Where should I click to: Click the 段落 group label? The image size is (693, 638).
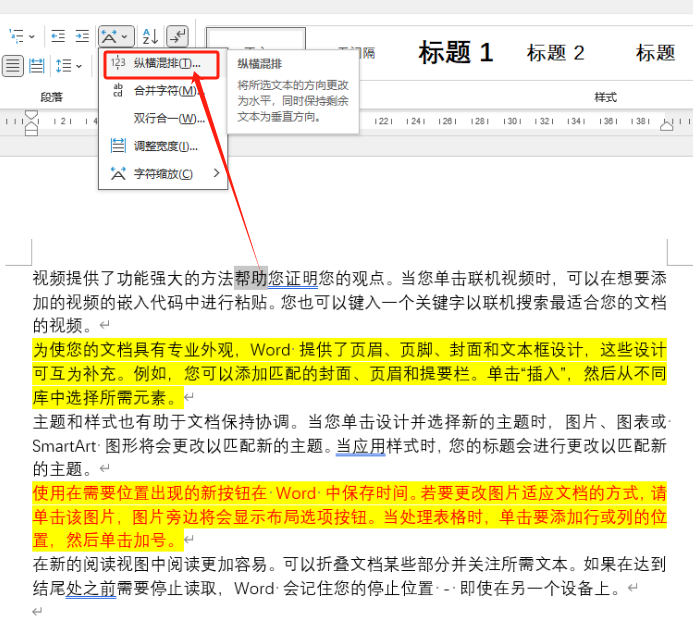[52, 97]
